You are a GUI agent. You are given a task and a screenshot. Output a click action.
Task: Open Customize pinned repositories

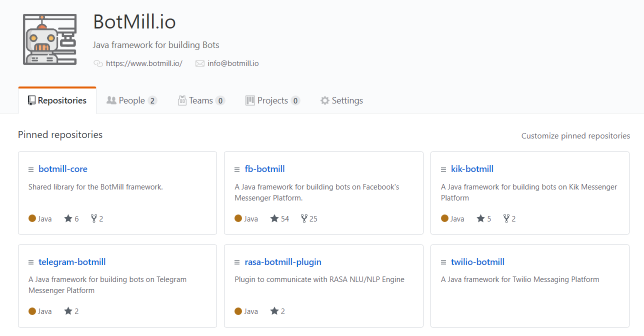click(x=575, y=135)
